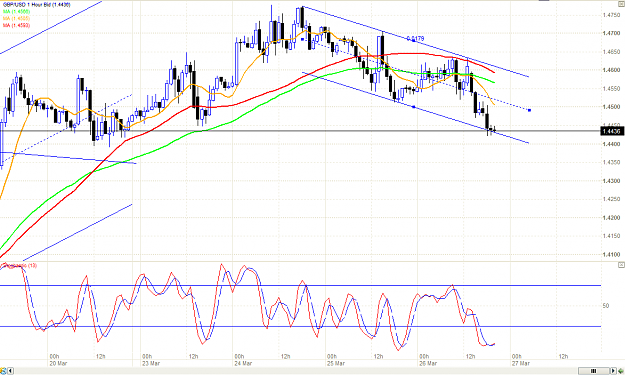625x375 pixels.
Task: Click the 1.4100 price axis label
Action: click(x=611, y=254)
